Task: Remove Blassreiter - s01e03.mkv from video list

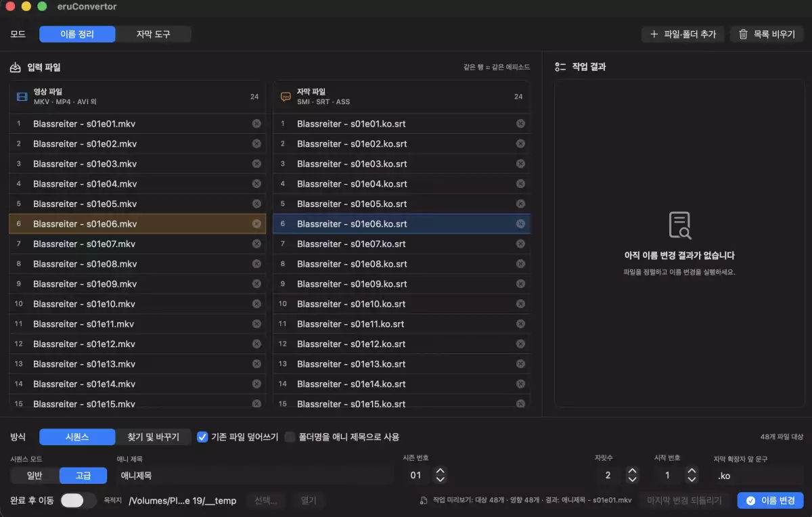Action: (256, 164)
